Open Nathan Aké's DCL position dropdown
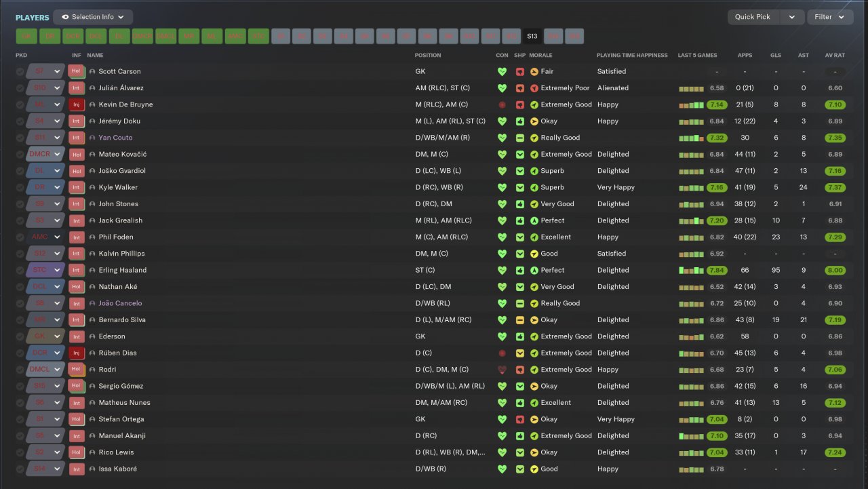 coord(45,287)
